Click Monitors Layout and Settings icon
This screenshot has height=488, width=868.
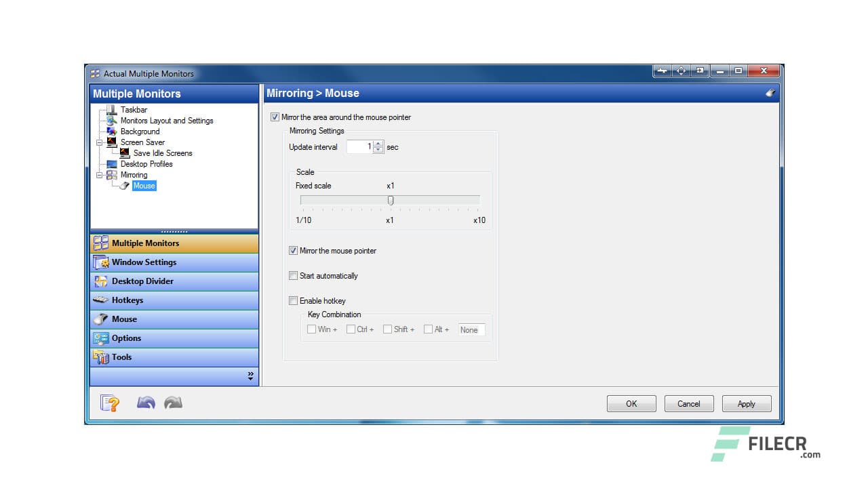point(112,121)
